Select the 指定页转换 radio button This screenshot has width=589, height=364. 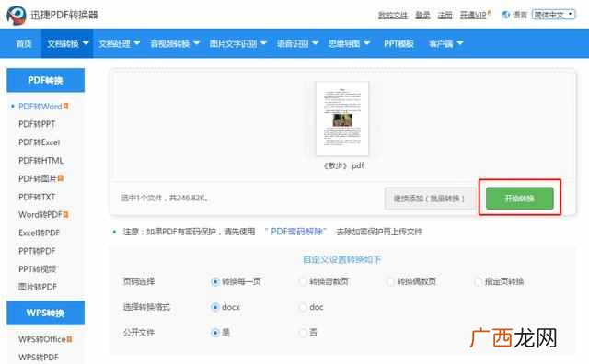(x=479, y=281)
